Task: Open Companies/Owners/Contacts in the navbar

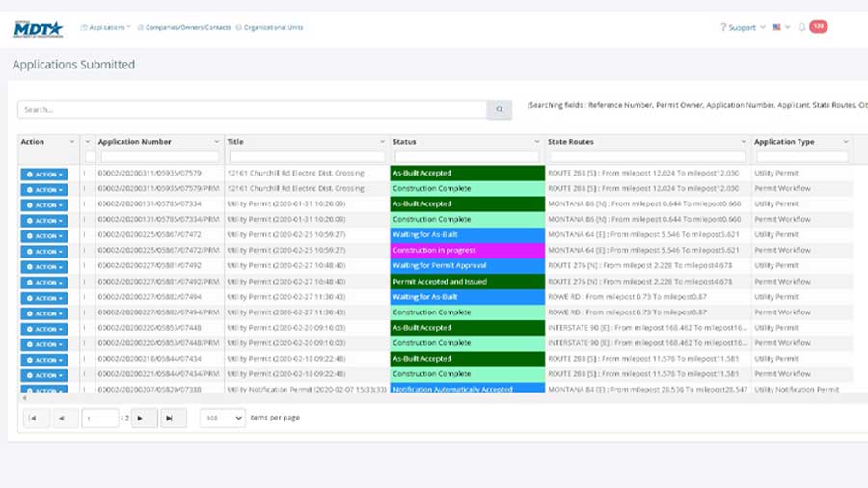Action: [x=184, y=27]
